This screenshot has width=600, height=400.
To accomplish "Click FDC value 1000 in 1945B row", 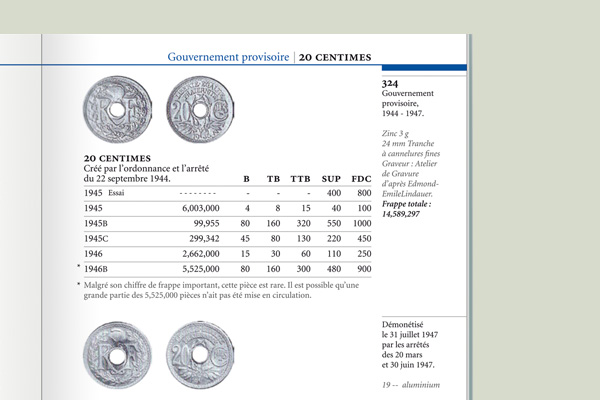I will (362, 224).
